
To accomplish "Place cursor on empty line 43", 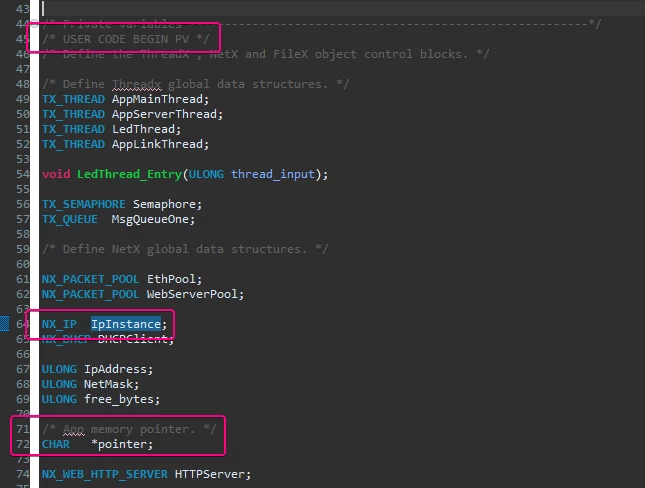I will (x=341, y=9).
